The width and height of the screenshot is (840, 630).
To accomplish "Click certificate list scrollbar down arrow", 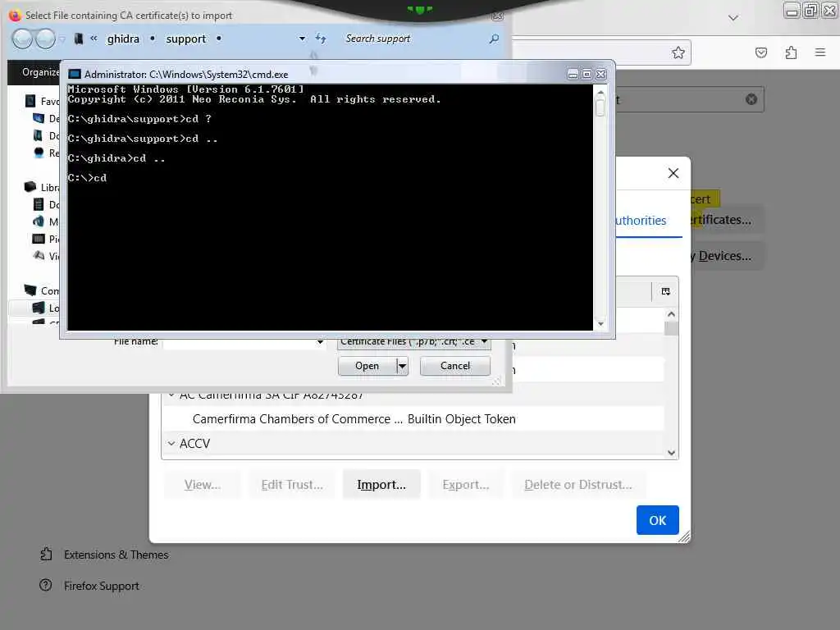I will [671, 453].
